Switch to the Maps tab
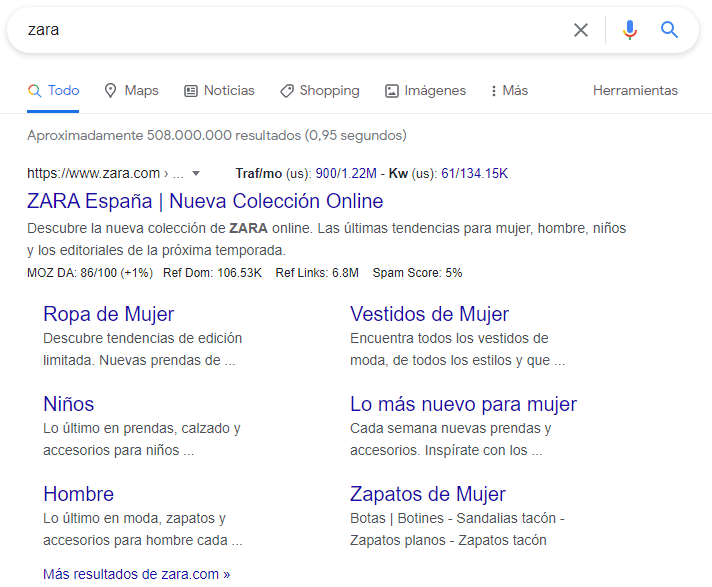 [x=132, y=90]
